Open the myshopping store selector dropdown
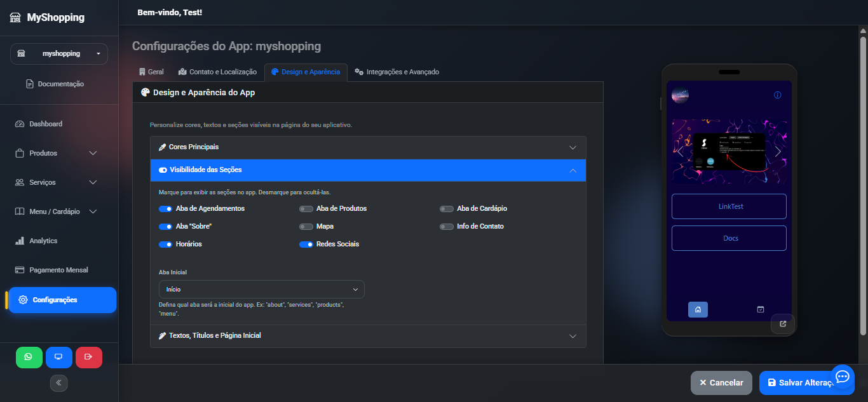Image resolution: width=868 pixels, height=402 pixels. coord(59,53)
